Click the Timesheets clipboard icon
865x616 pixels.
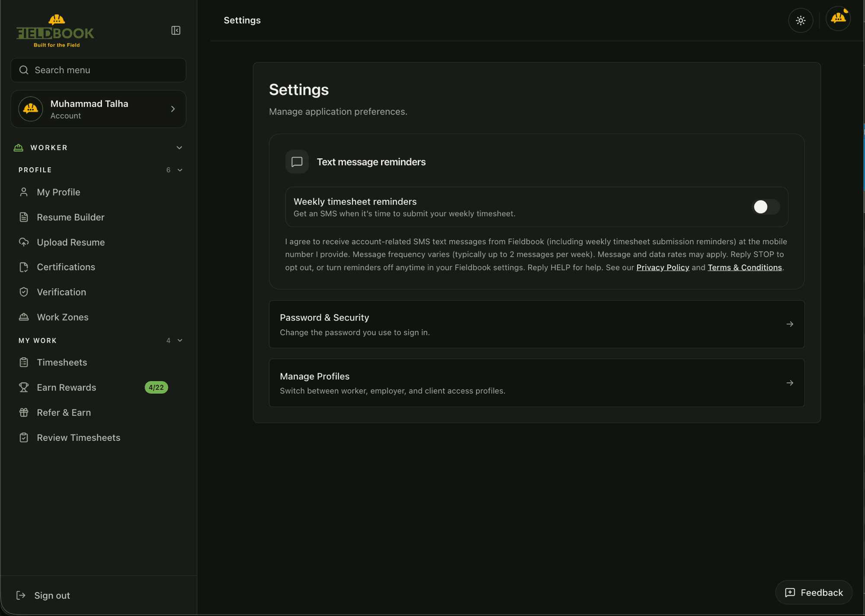pos(24,363)
